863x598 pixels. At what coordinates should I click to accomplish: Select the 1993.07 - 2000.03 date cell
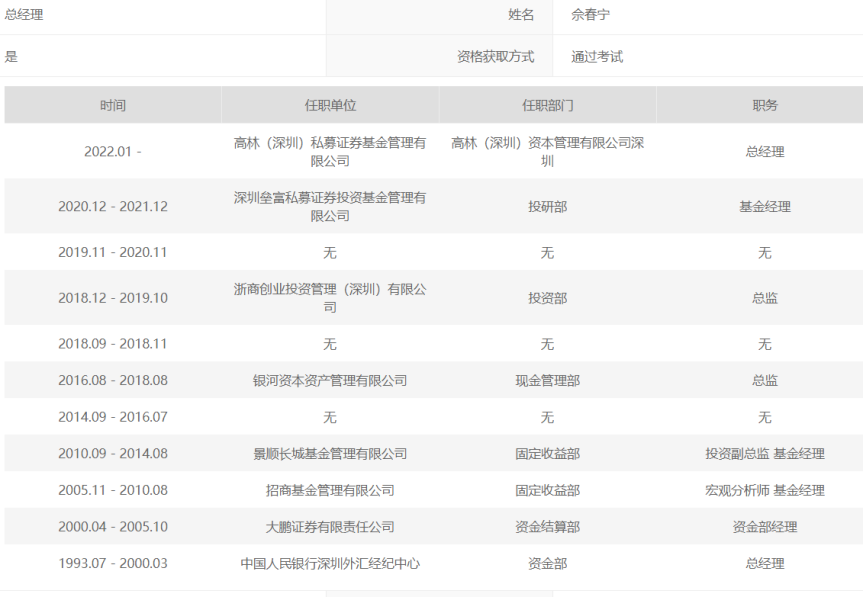[x=113, y=563]
